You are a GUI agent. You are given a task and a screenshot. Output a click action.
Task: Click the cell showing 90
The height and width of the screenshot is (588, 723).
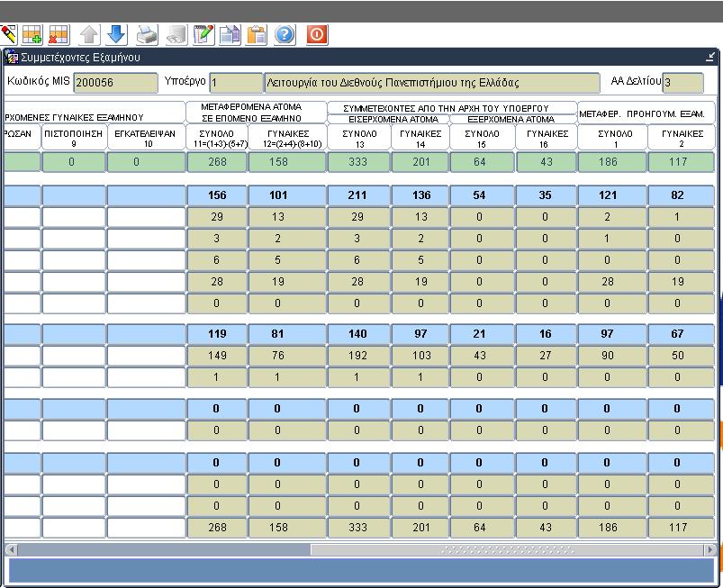612,356
